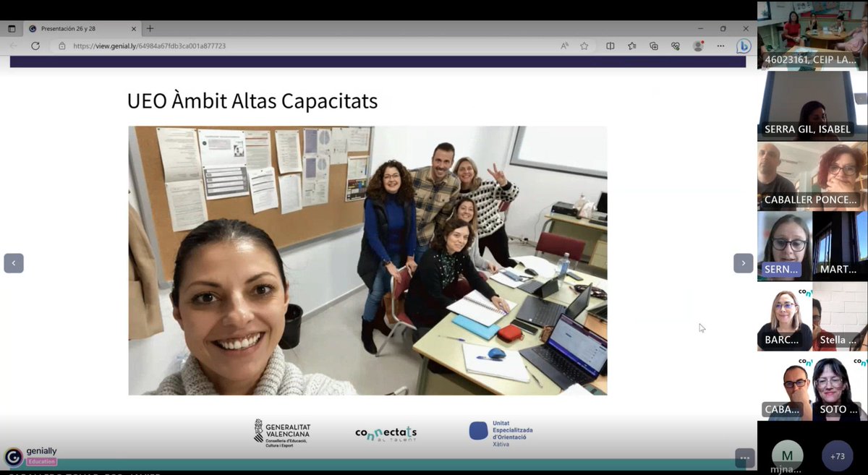
Task: Open the tab actions menu icon
Action: pyautogui.click(x=12, y=29)
